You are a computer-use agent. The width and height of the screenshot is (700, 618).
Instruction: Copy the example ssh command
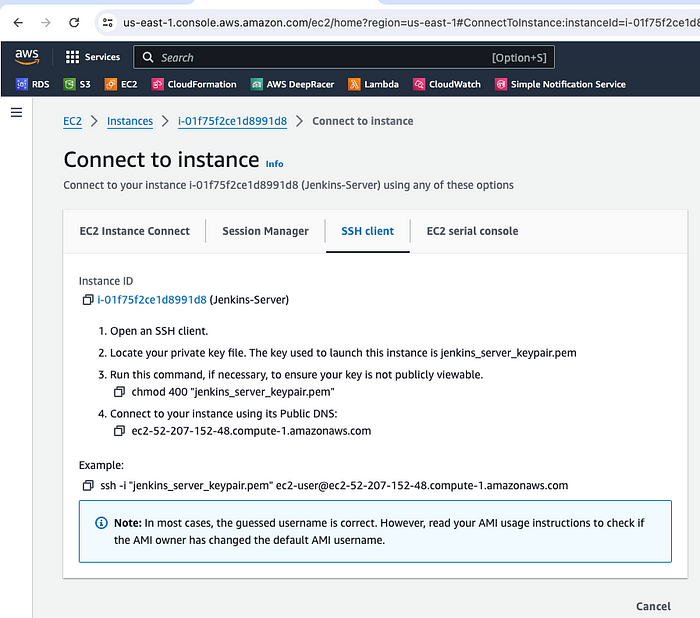point(88,485)
